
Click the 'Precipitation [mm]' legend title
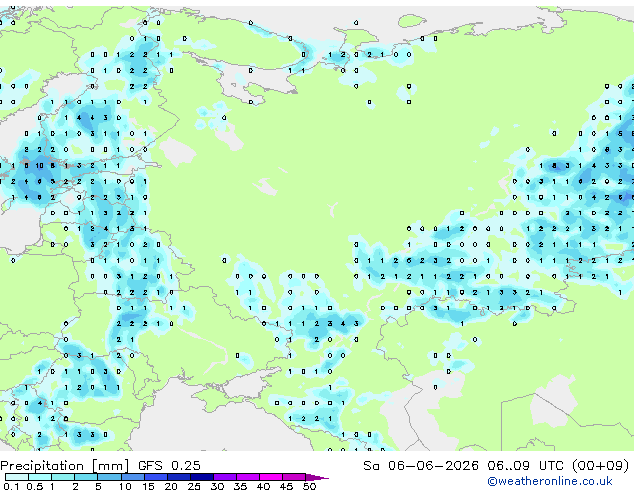pyautogui.click(x=65, y=466)
